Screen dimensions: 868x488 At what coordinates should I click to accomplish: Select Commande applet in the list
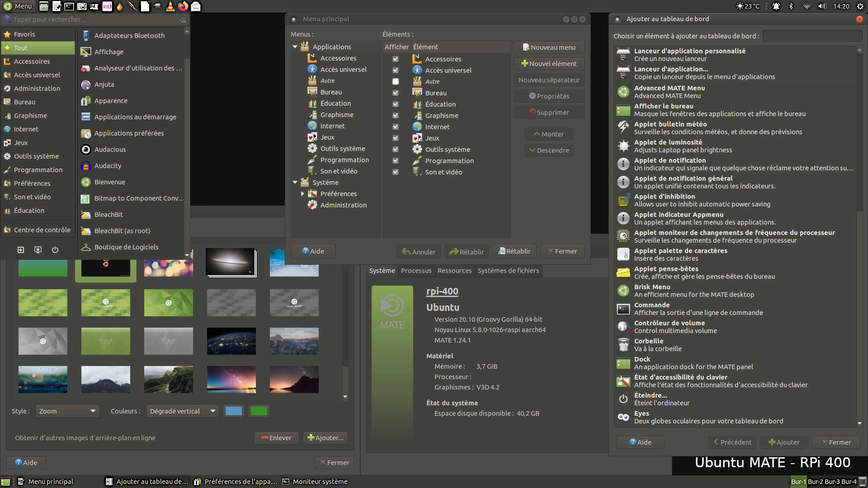[x=736, y=309]
